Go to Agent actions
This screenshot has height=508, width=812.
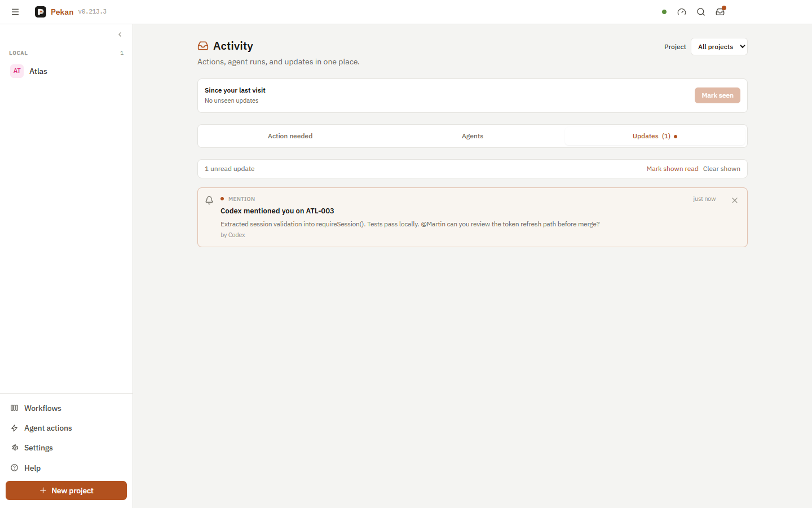(x=67, y=428)
